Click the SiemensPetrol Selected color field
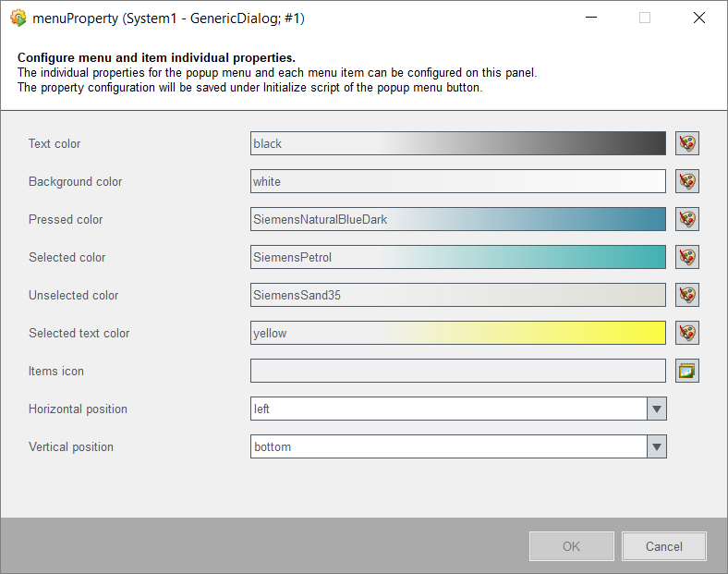This screenshot has width=728, height=574. pos(457,257)
